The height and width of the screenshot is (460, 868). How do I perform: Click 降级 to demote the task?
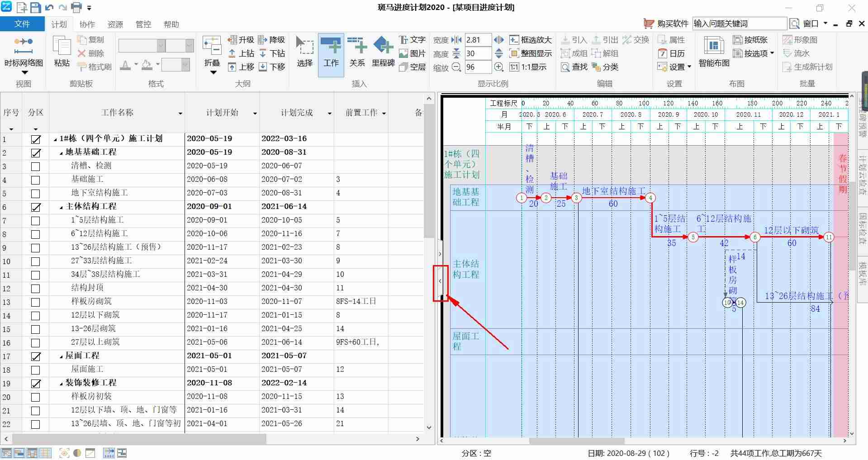point(271,40)
